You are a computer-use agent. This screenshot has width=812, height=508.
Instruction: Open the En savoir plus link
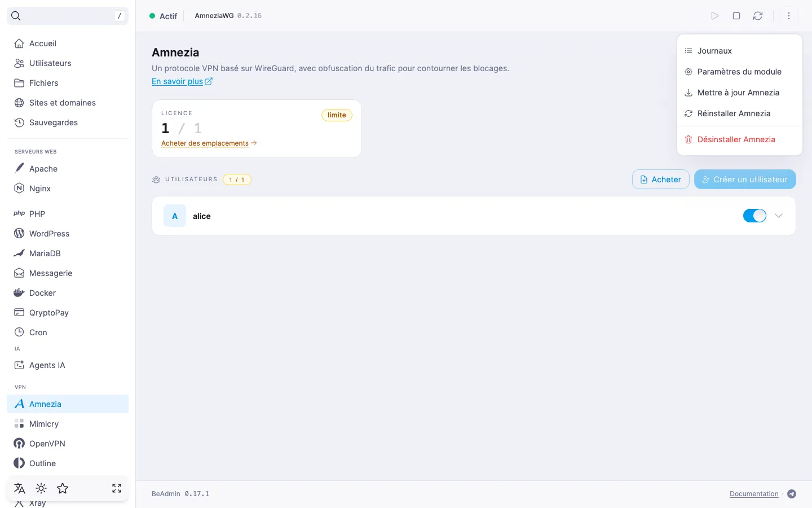tap(182, 81)
